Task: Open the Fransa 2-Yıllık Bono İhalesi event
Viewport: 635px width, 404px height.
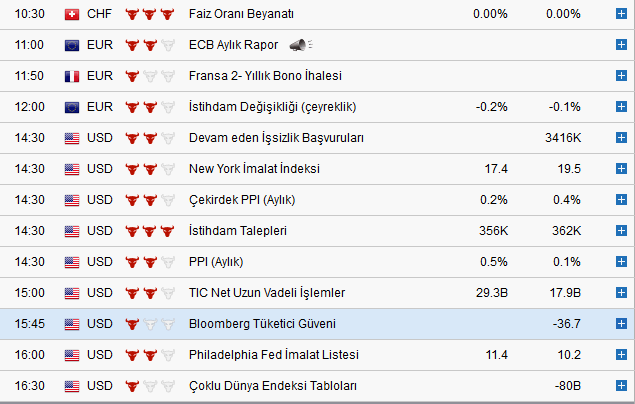Action: pos(265,76)
